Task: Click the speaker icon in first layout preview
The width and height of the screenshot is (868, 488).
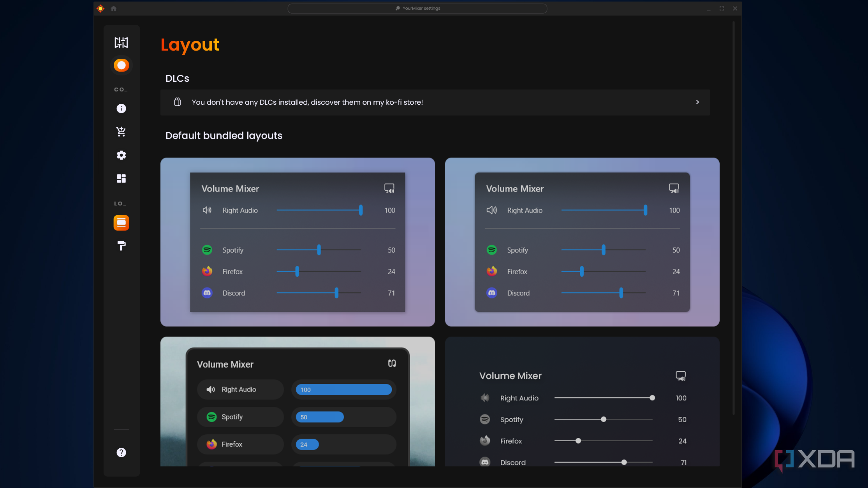Action: 207,210
